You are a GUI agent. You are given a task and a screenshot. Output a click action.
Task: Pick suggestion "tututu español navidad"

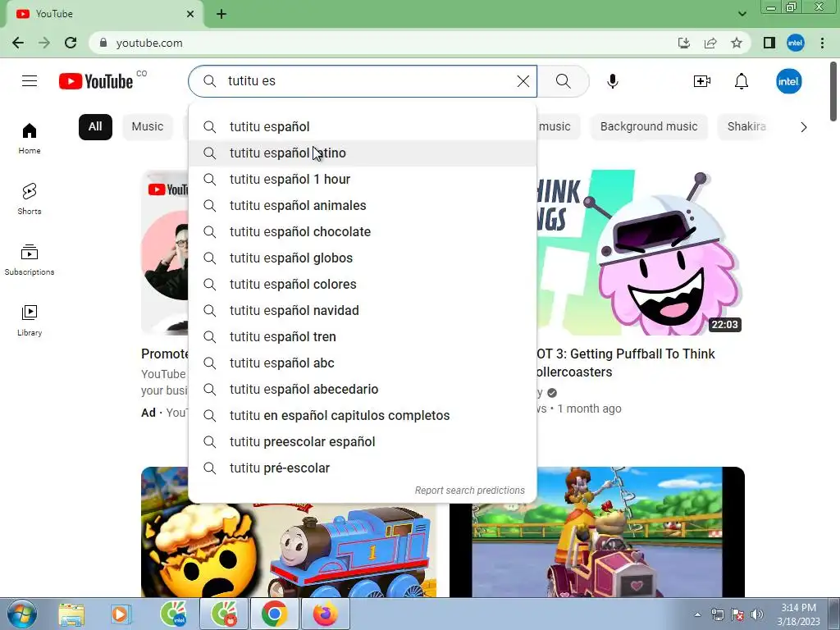pos(363,311)
